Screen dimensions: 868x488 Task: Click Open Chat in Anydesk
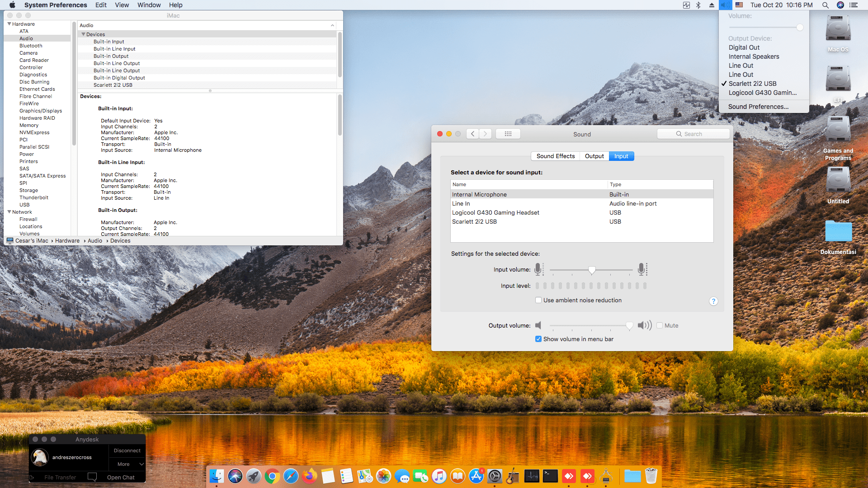click(x=121, y=477)
